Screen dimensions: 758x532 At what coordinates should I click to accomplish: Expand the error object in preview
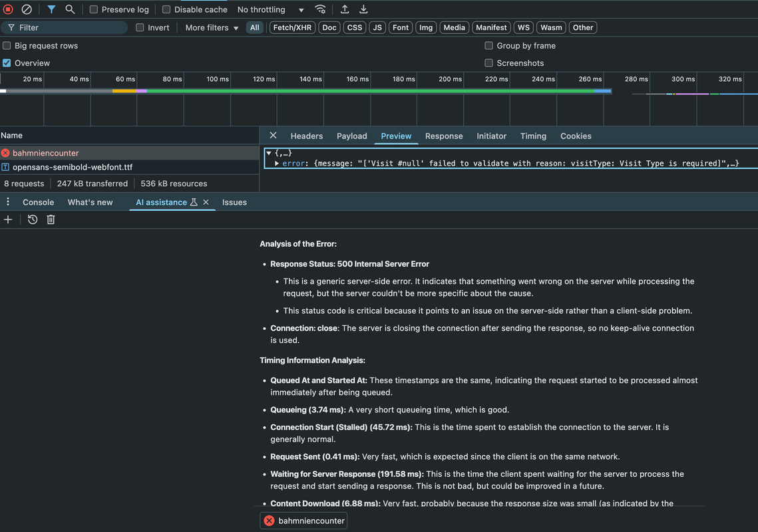point(277,164)
